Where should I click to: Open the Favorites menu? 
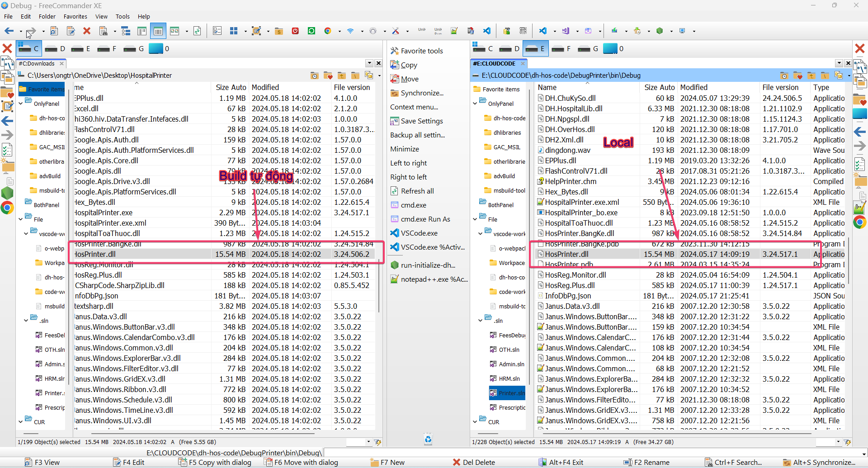coord(75,16)
